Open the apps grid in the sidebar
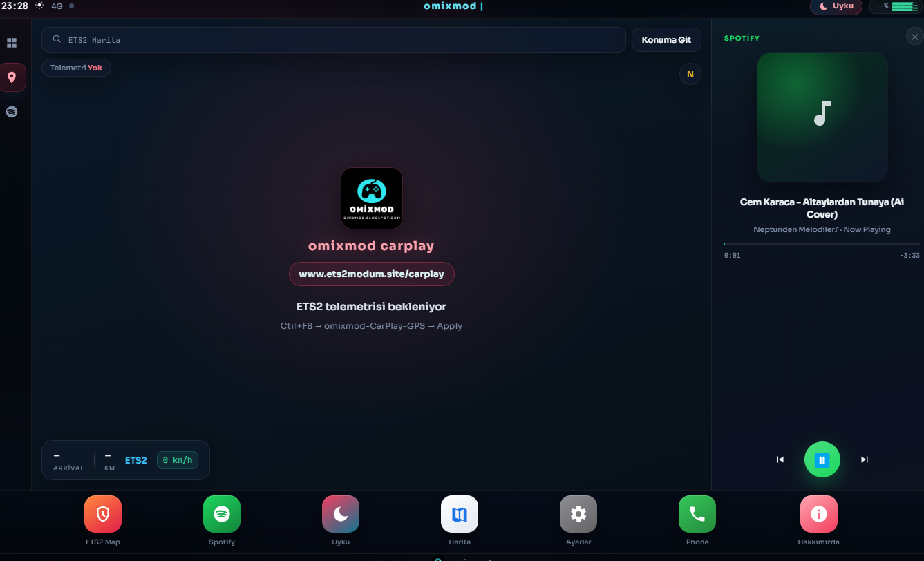The width and height of the screenshot is (924, 561). tap(12, 43)
